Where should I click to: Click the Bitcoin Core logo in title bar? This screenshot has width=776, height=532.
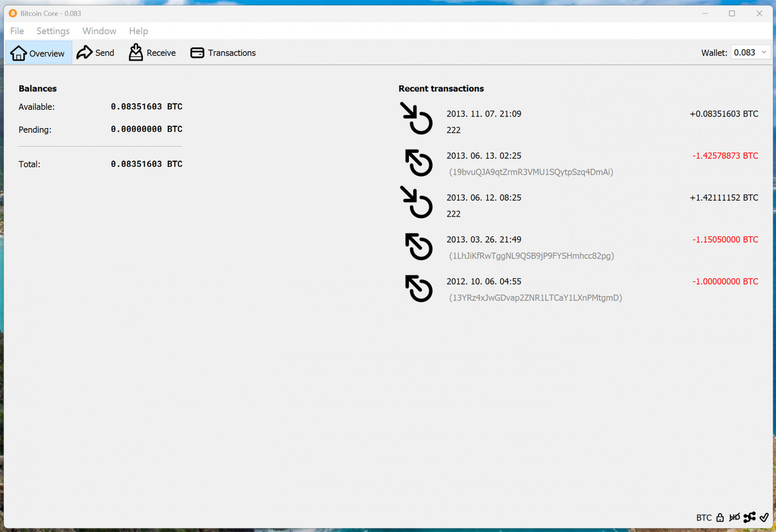click(x=13, y=13)
